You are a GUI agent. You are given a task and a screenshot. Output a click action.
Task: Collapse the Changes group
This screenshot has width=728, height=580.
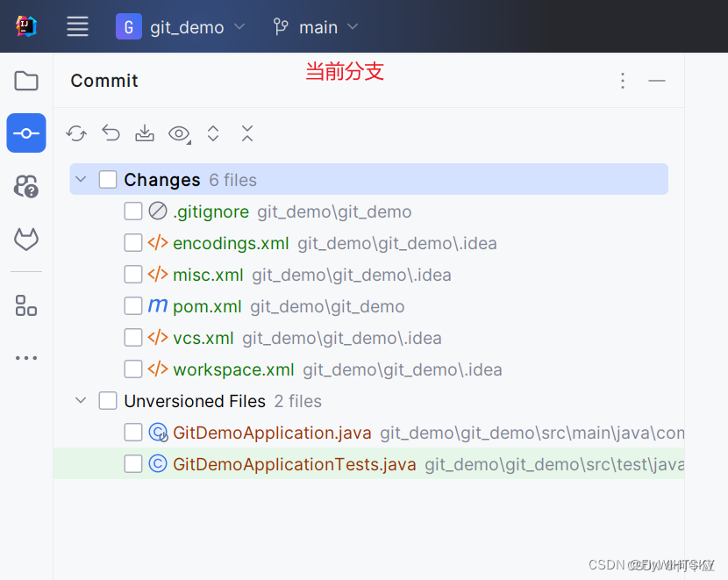click(x=81, y=179)
